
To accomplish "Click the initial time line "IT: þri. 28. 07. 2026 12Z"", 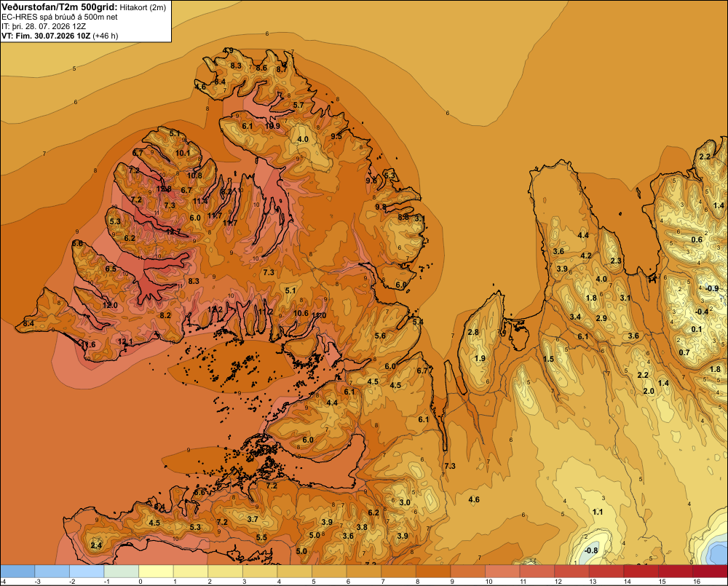I will pyautogui.click(x=44, y=26).
